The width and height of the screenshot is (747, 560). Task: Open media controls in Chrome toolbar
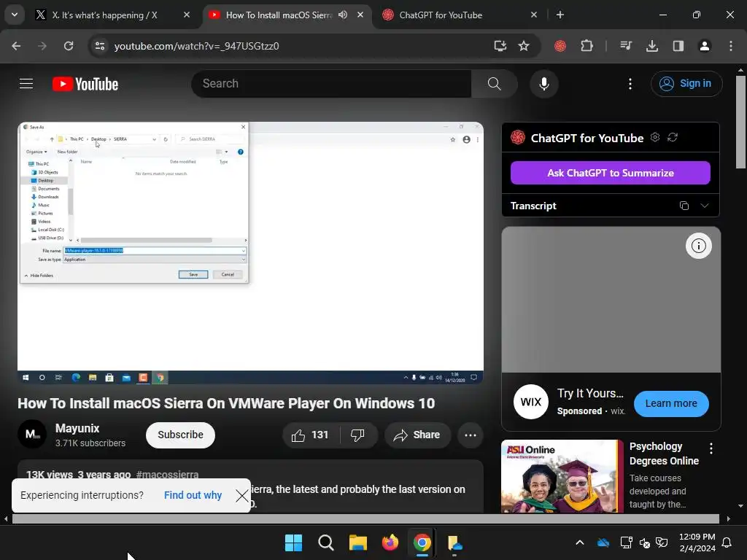pyautogui.click(x=625, y=46)
